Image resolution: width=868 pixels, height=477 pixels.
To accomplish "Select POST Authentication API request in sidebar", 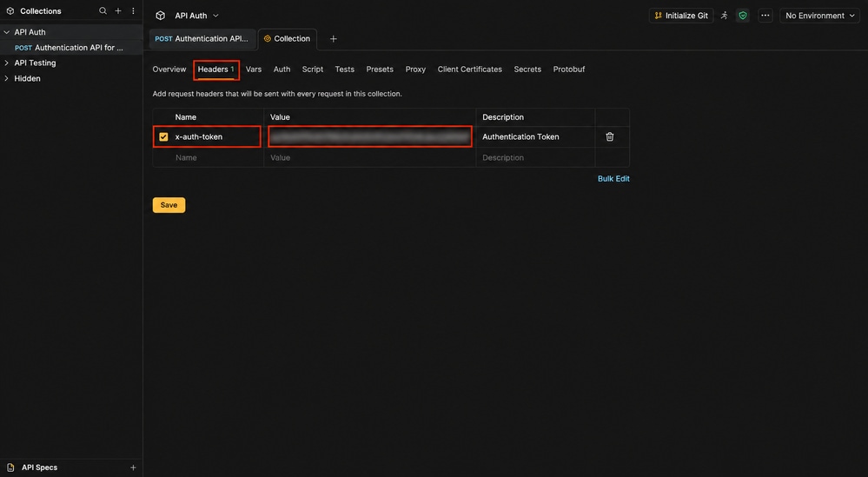I will [x=71, y=48].
